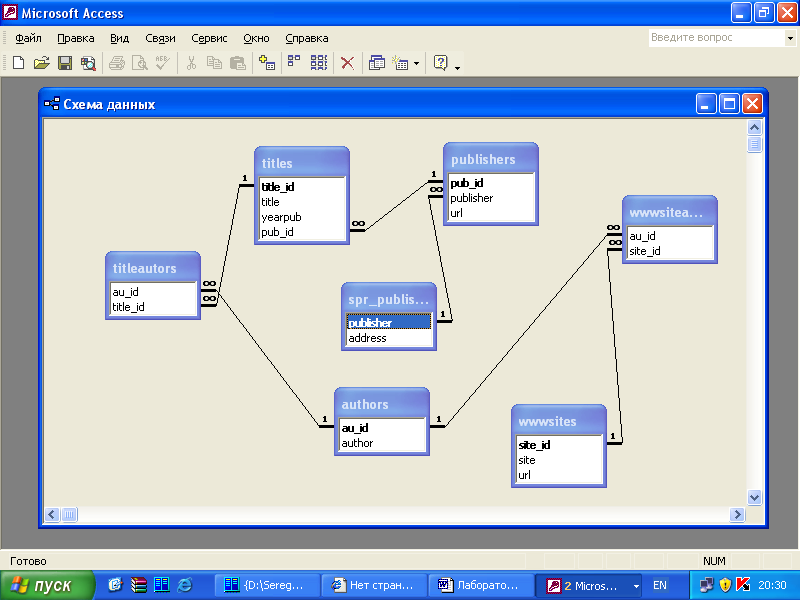Click the red Clear Layout X icon
Image resolution: width=800 pixels, height=600 pixels.
click(347, 63)
